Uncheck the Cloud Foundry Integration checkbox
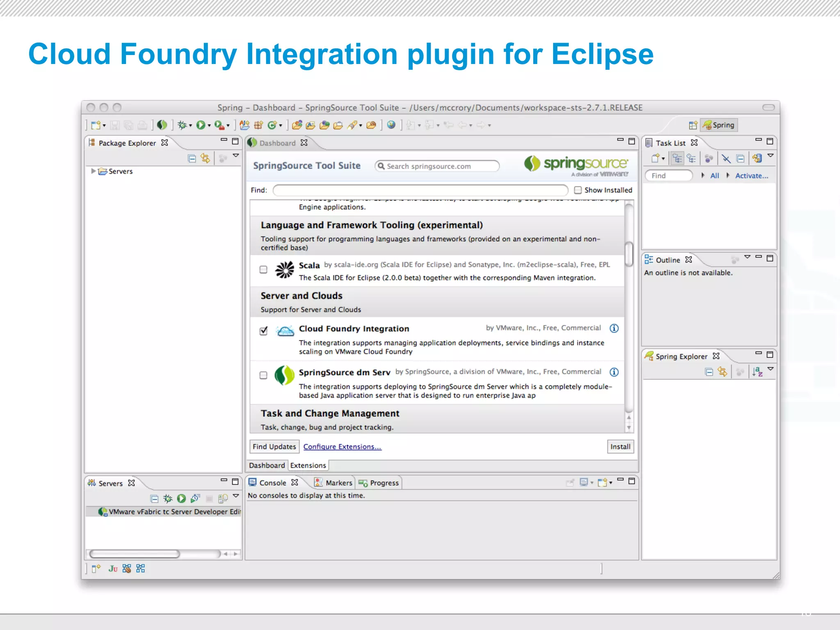Screen dimensions: 840x630 [x=264, y=331]
